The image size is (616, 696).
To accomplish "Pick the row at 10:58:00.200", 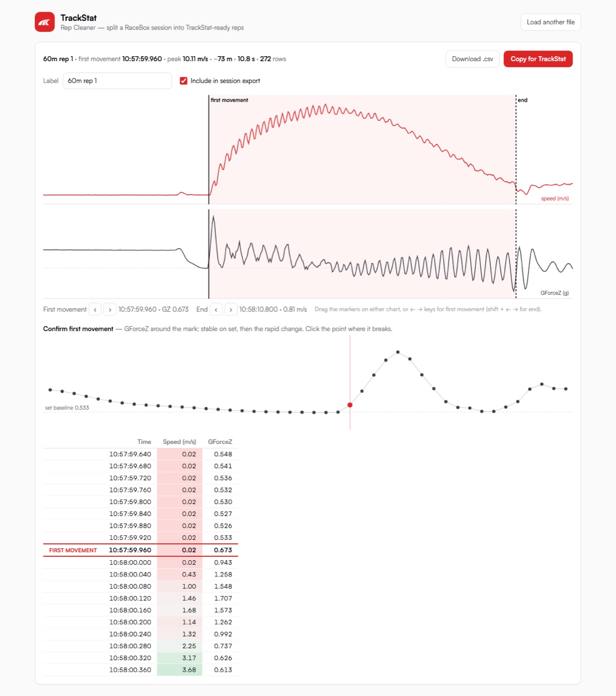I will [140, 622].
